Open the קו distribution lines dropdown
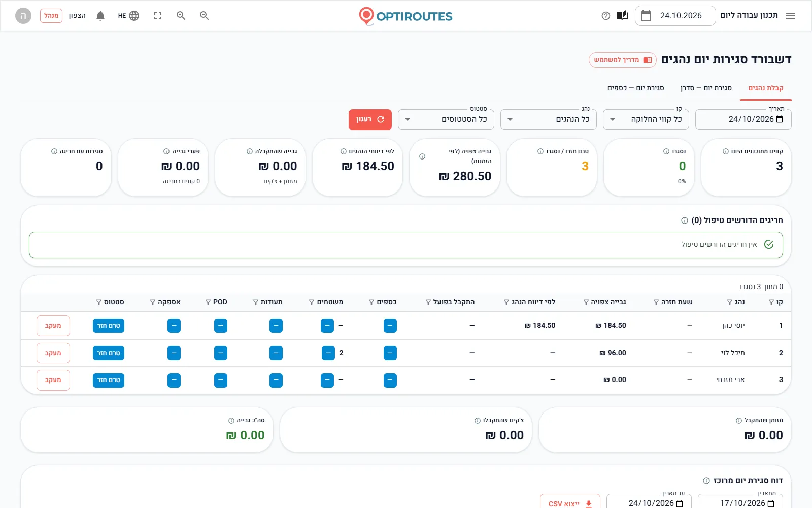 tap(646, 119)
